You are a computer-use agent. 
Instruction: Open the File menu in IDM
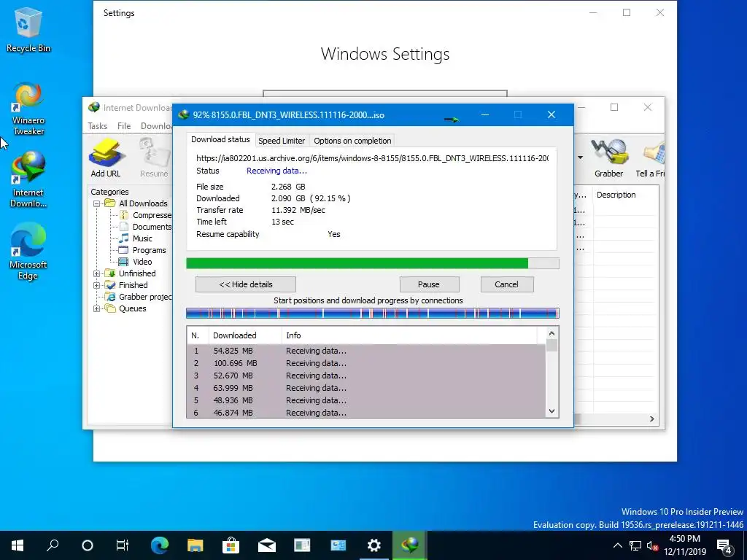pyautogui.click(x=124, y=125)
